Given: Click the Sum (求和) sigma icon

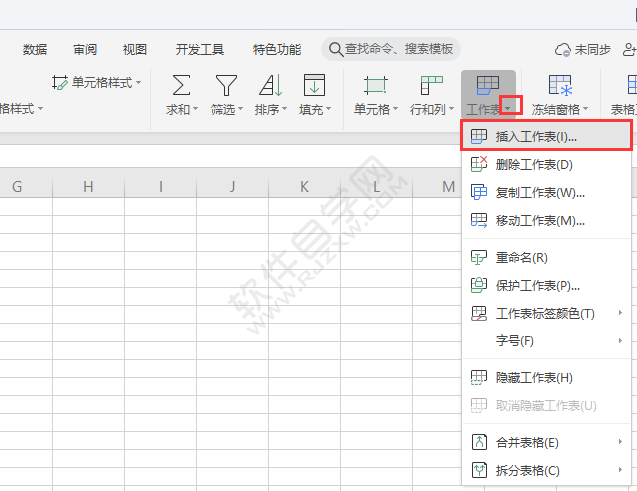Looking at the screenshot, I should [182, 86].
